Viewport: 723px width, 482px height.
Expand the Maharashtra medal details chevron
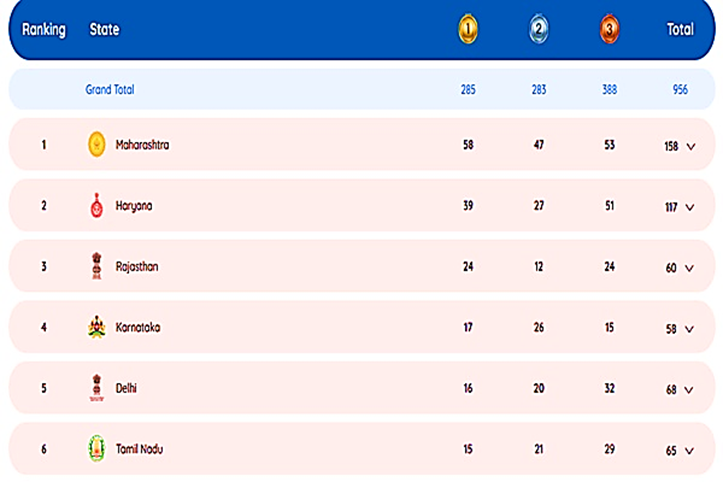coord(691,147)
